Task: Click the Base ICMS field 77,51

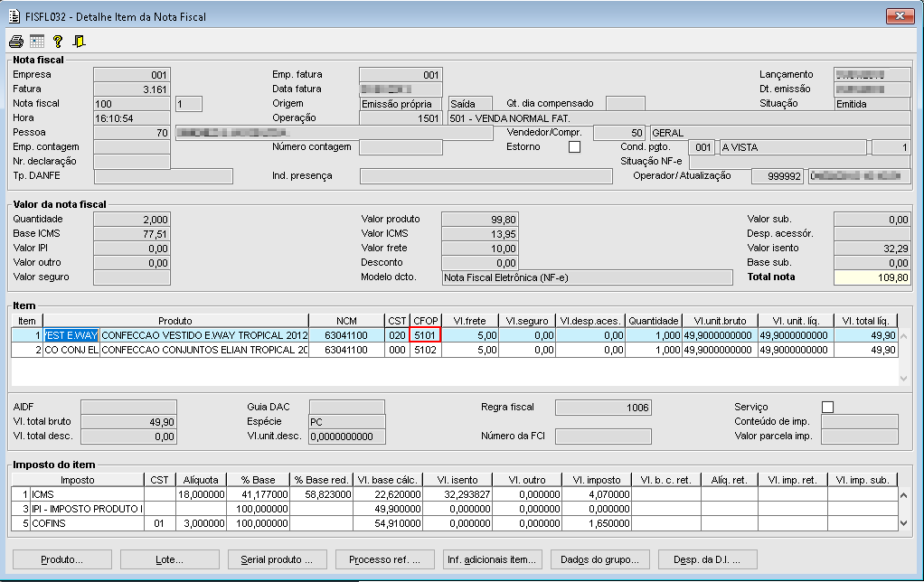Action: (132, 234)
